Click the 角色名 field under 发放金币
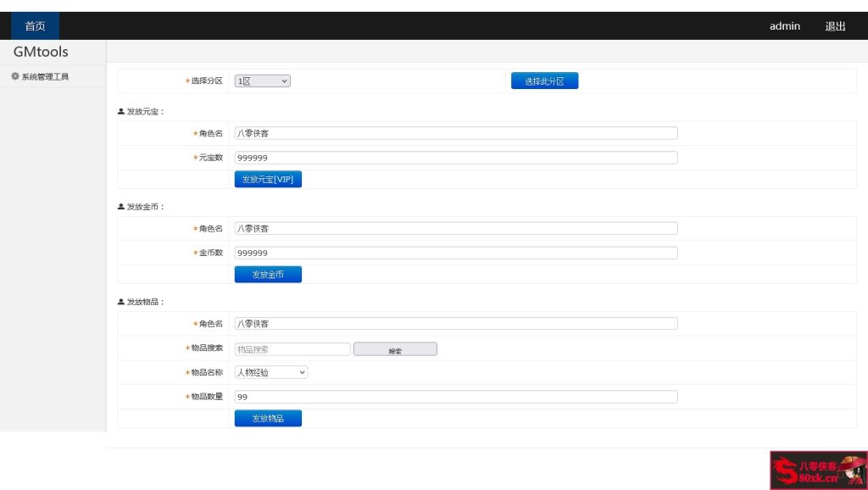This screenshot has width=868, height=490. 456,228
